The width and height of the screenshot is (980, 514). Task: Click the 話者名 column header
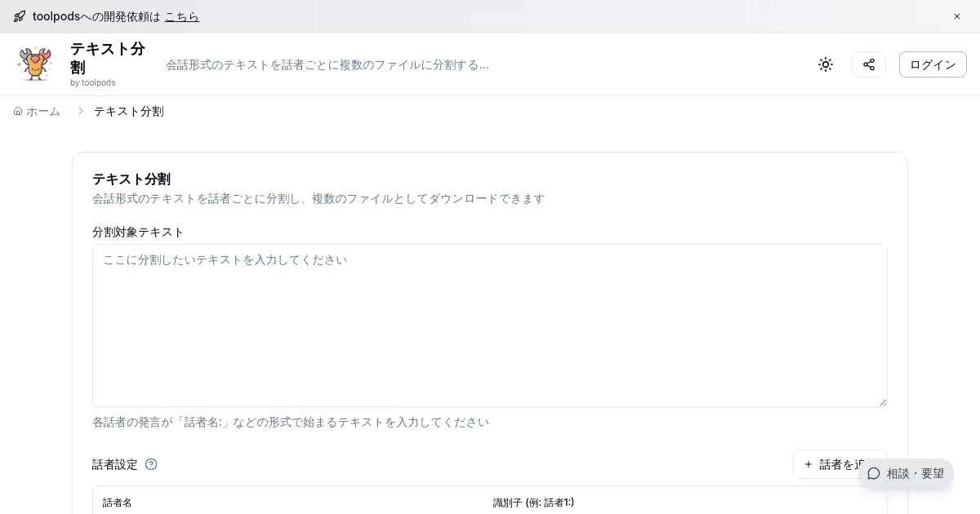coord(118,503)
